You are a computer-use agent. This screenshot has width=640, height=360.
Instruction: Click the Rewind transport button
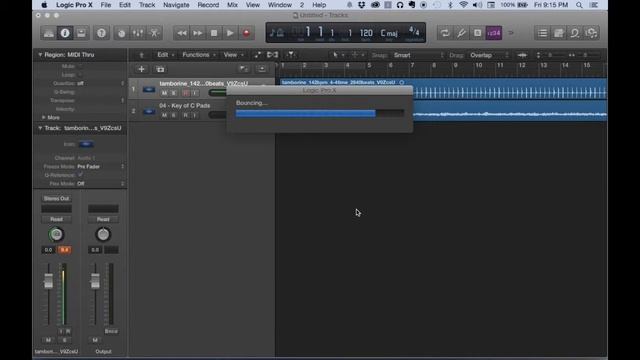click(x=182, y=33)
